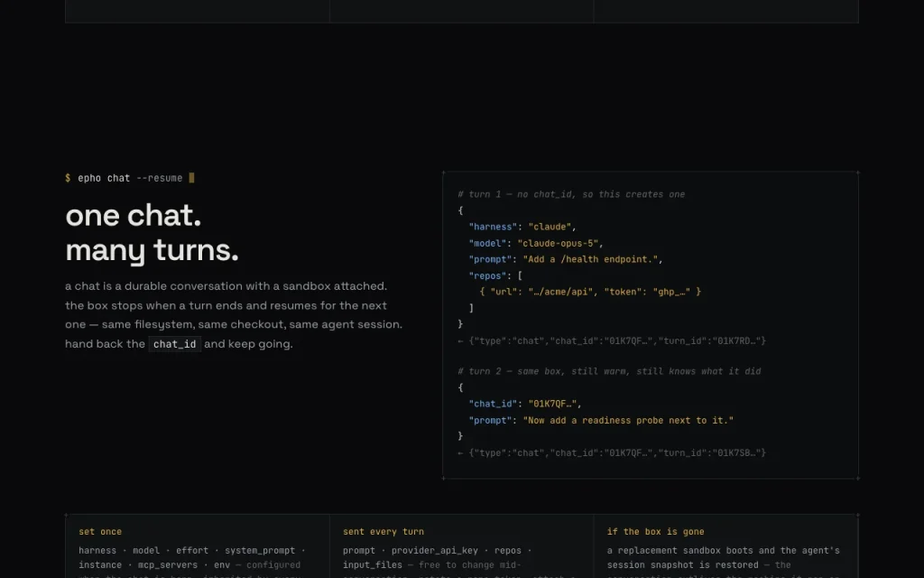Click the "one chat." heading line
This screenshot has width=924, height=578.
(134, 215)
